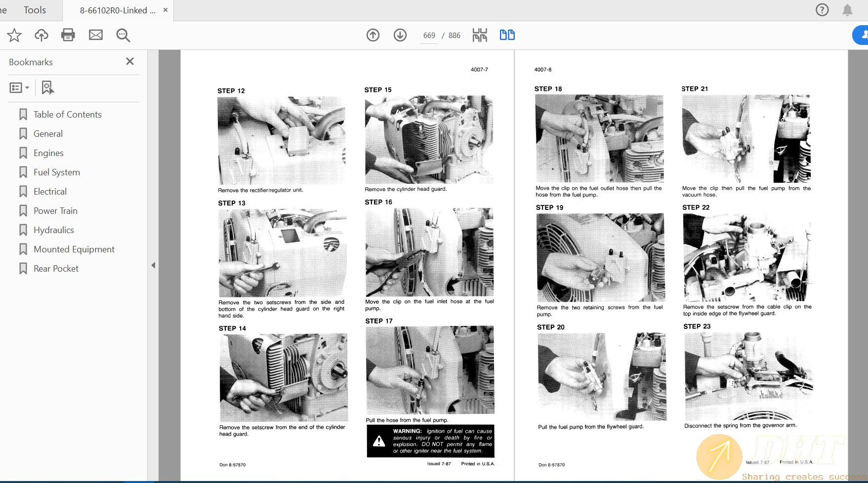This screenshot has width=868, height=483.
Task: Collapse the bookmarks side panel arrow
Action: click(153, 265)
